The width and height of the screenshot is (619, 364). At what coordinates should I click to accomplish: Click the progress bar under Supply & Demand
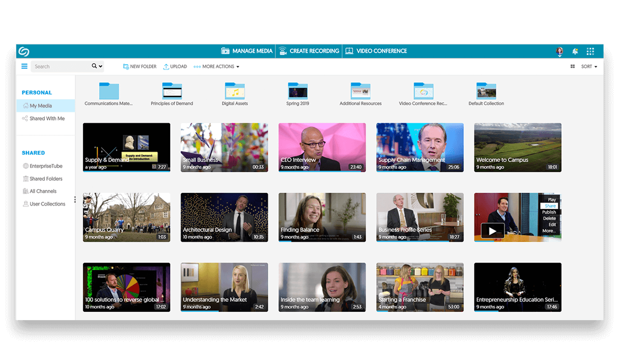coord(126,172)
